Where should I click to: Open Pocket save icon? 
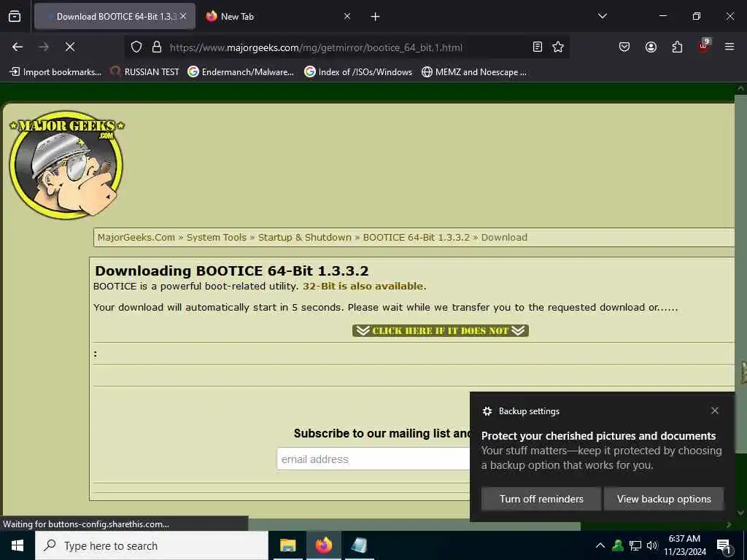[x=624, y=47]
